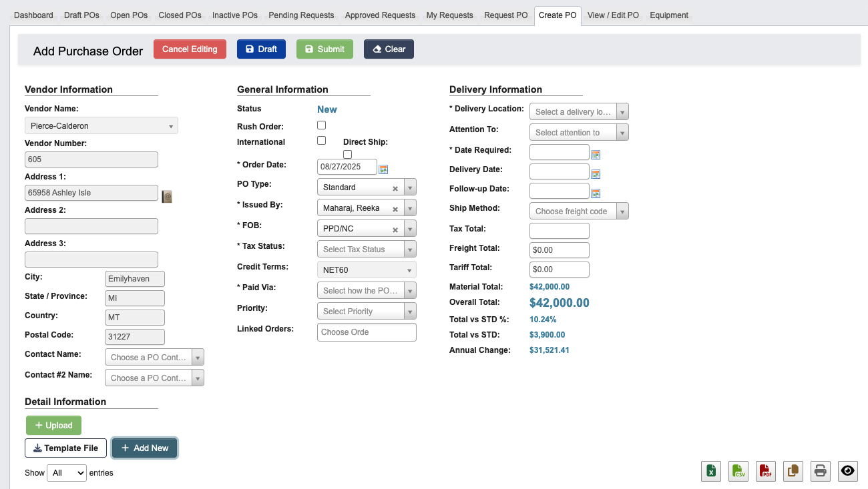Switch to the Dashboard tab
This screenshot has width=868, height=489.
[33, 15]
